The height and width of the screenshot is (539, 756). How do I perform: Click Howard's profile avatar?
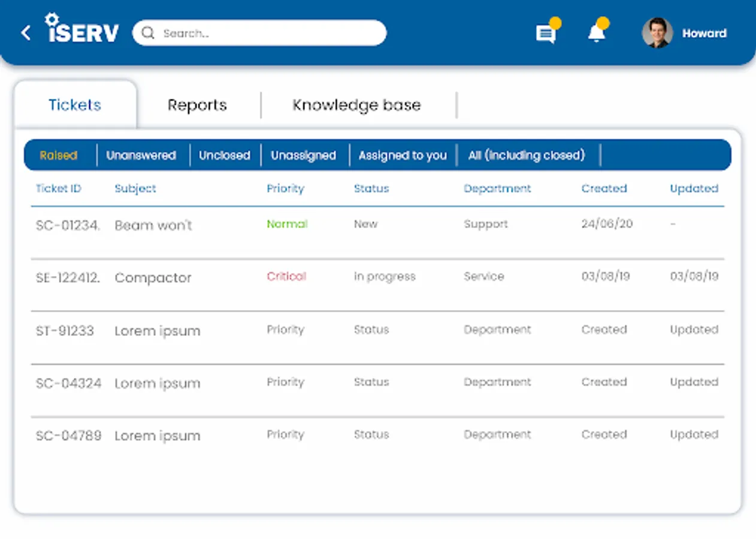pos(657,33)
